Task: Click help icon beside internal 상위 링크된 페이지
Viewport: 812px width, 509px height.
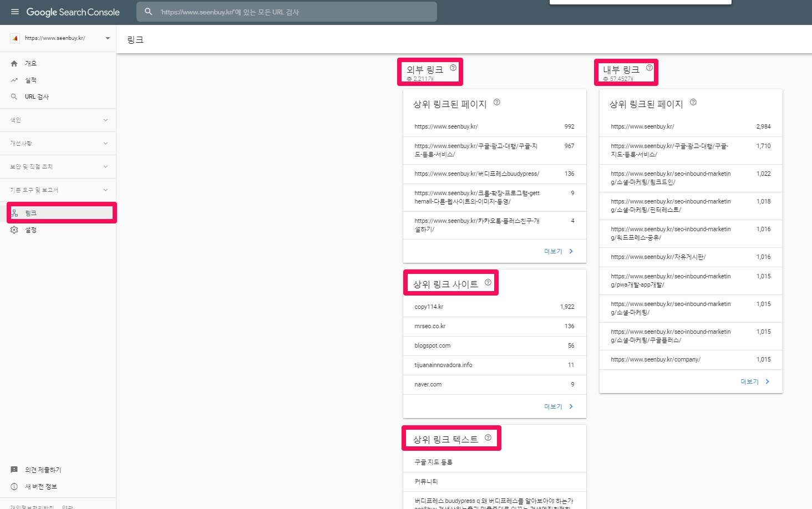Action: (x=693, y=102)
